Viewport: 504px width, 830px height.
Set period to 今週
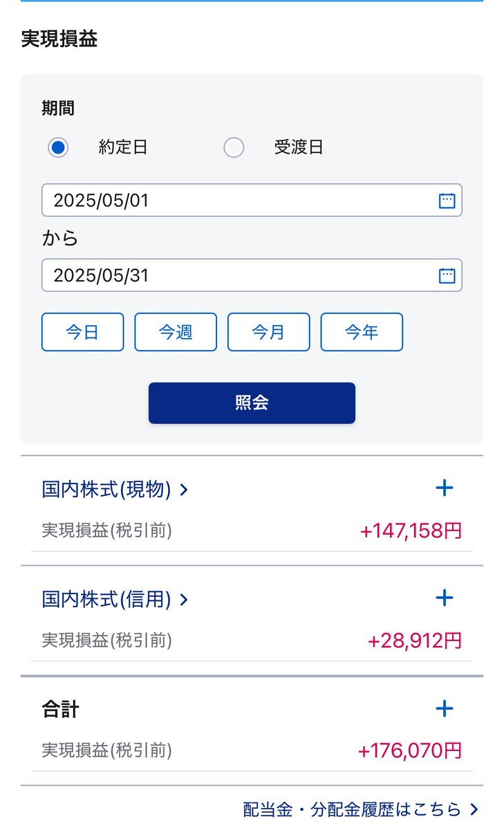click(x=176, y=332)
